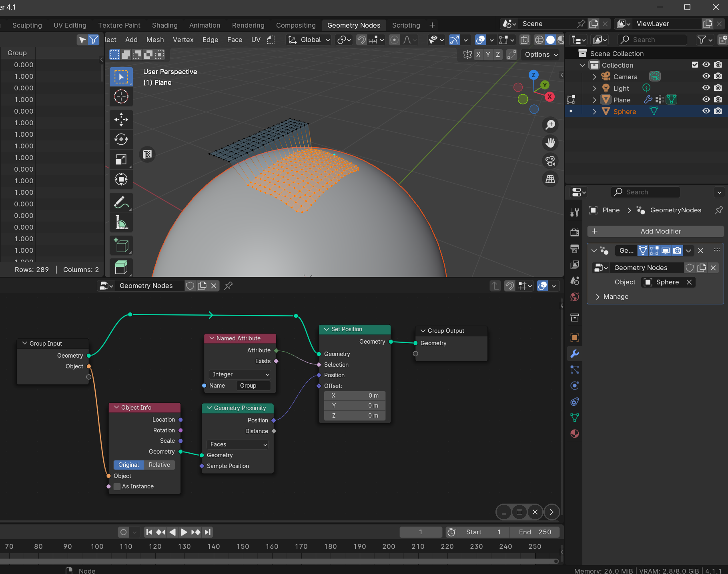The height and width of the screenshot is (574, 728).
Task: Open the Render properties tab
Action: [575, 232]
